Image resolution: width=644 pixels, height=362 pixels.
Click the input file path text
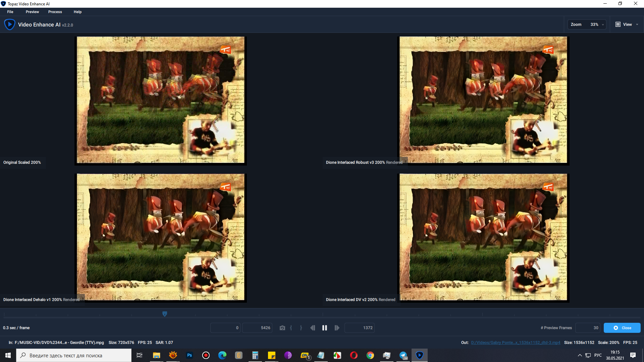[56, 343]
